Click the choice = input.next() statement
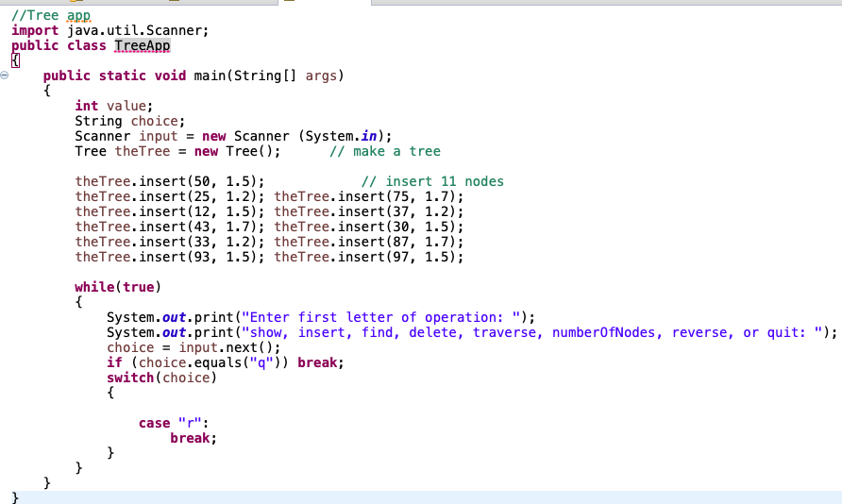The height and width of the screenshot is (504, 842). [x=194, y=347]
